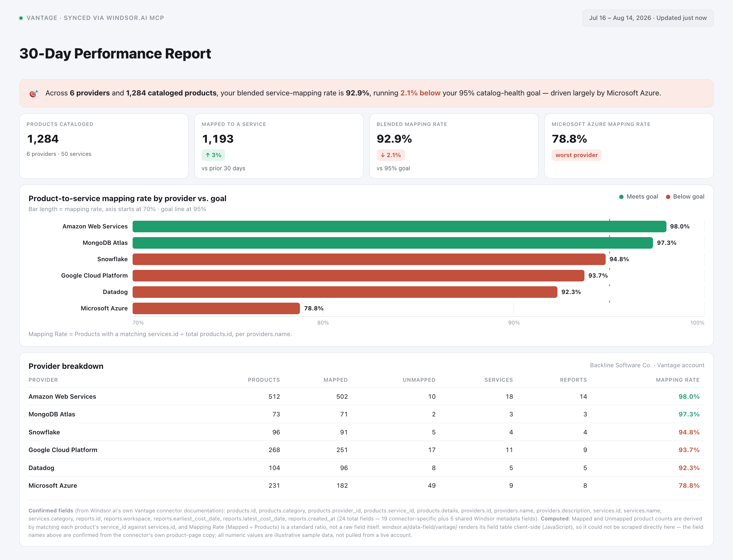Viewport: 733px width, 560px height.
Task: Click the SERVICES column header
Action: (x=499, y=380)
